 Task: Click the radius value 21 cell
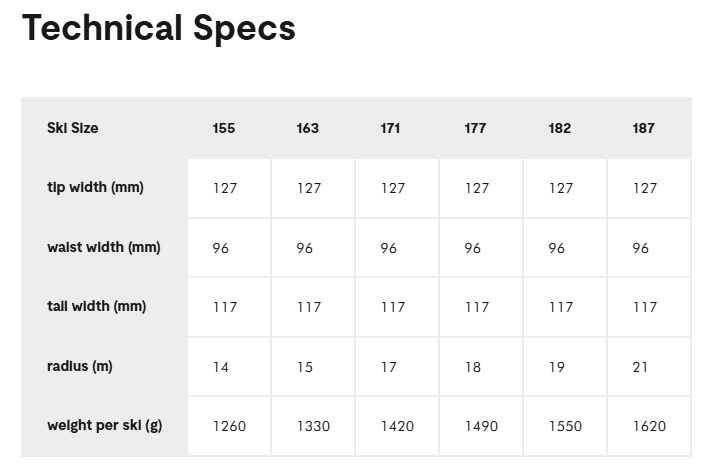click(641, 367)
